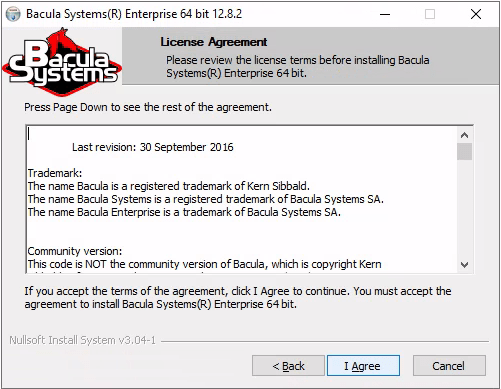The height and width of the screenshot is (389, 501).
Task: Click the "Trademark:" heading in the license
Action: (x=55, y=173)
